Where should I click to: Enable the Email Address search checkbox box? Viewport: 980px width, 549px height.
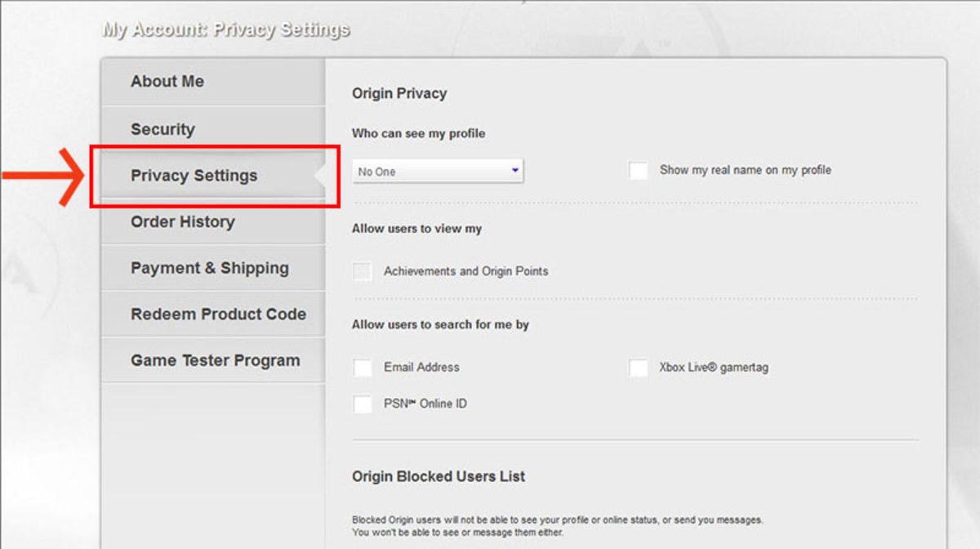click(x=363, y=368)
